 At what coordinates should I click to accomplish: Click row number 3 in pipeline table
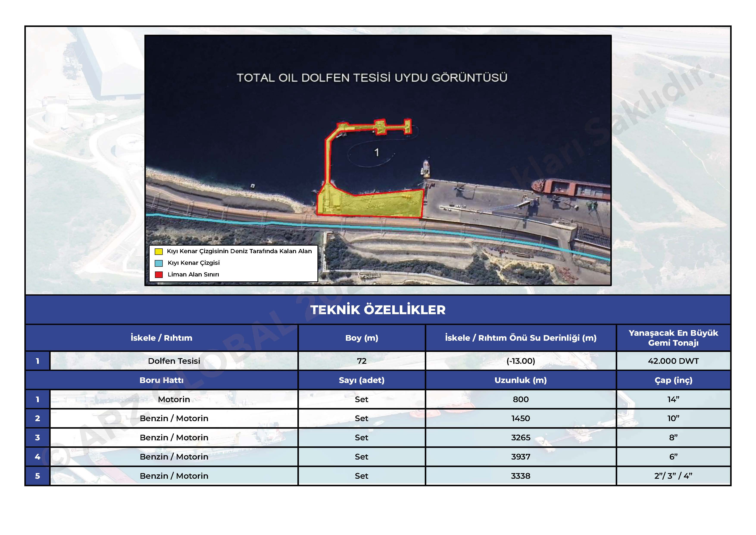pyautogui.click(x=37, y=438)
